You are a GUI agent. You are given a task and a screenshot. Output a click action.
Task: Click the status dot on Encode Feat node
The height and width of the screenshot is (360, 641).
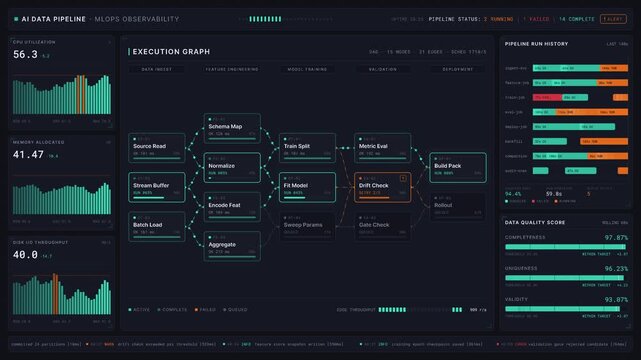210,198
